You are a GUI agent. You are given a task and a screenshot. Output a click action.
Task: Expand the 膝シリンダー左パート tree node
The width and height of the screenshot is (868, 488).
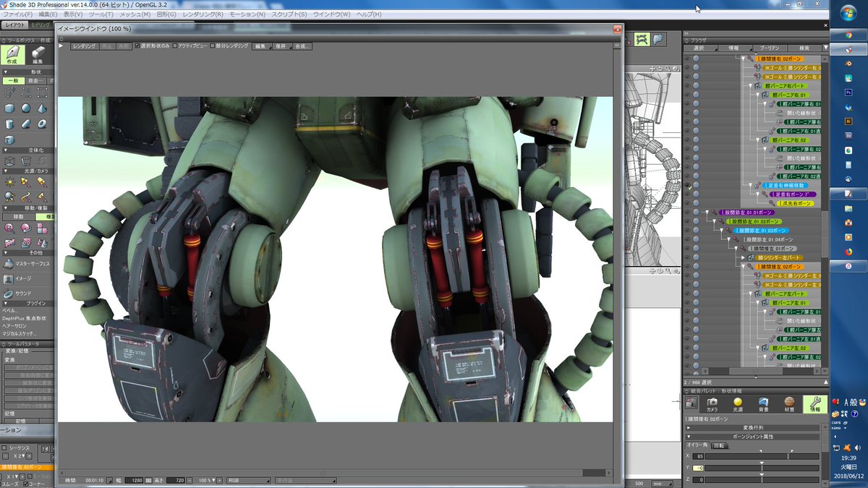pos(743,257)
